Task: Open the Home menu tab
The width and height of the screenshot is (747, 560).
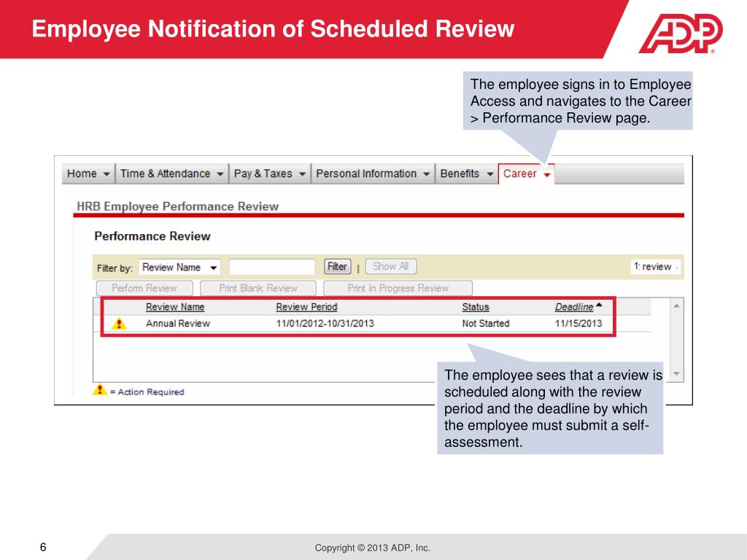Action: (88, 174)
